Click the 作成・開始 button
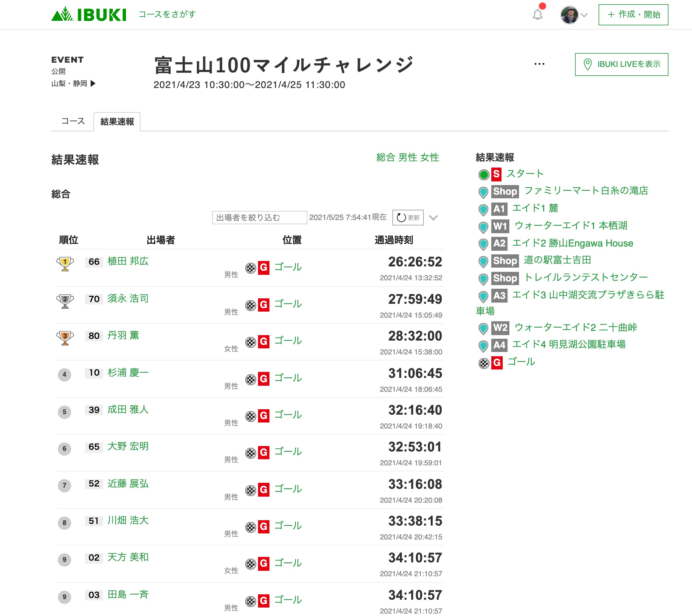Viewport: 692px width, 616px height. coord(633,14)
